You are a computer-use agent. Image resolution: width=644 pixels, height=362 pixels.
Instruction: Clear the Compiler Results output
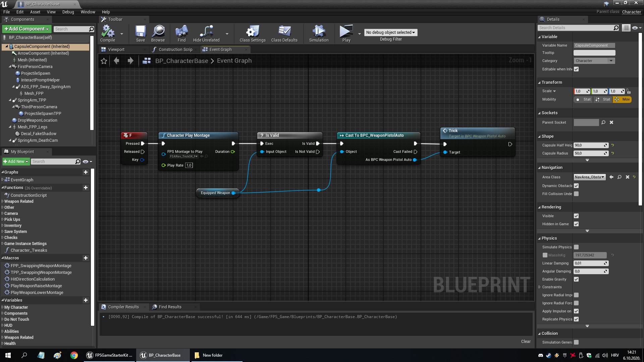526,341
